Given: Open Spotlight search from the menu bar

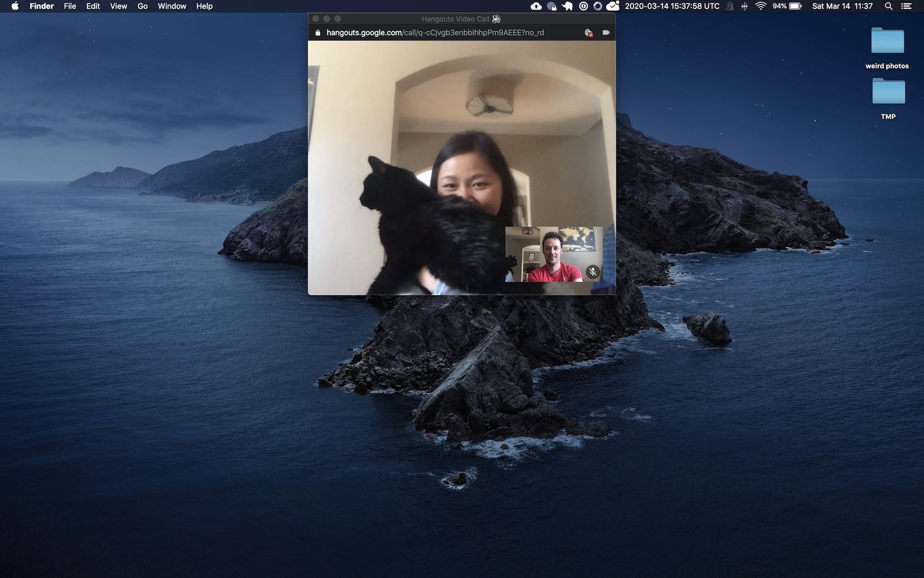Looking at the screenshot, I should pyautogui.click(x=888, y=7).
